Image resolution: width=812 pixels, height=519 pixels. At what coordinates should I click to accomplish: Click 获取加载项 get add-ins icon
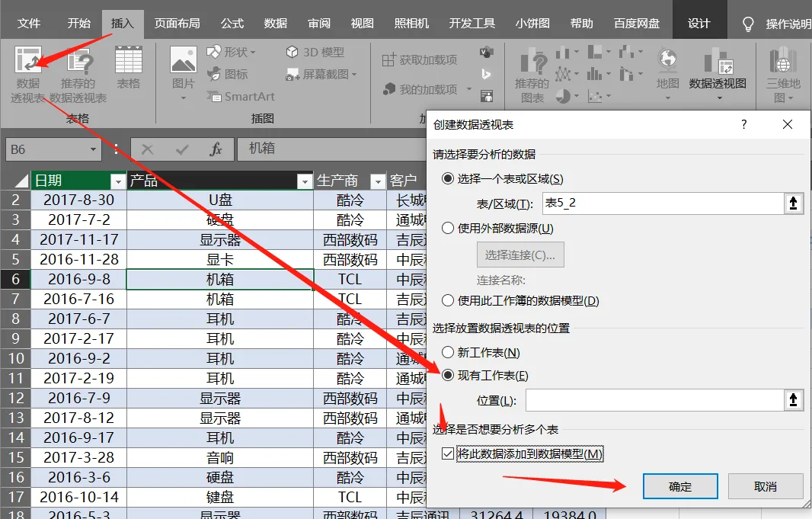pos(420,60)
